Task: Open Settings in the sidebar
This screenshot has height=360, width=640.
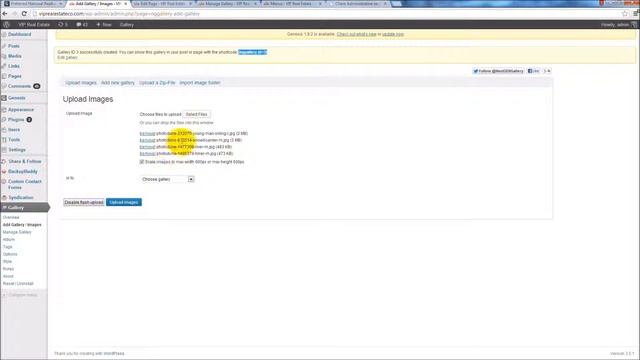Action: (x=17, y=150)
